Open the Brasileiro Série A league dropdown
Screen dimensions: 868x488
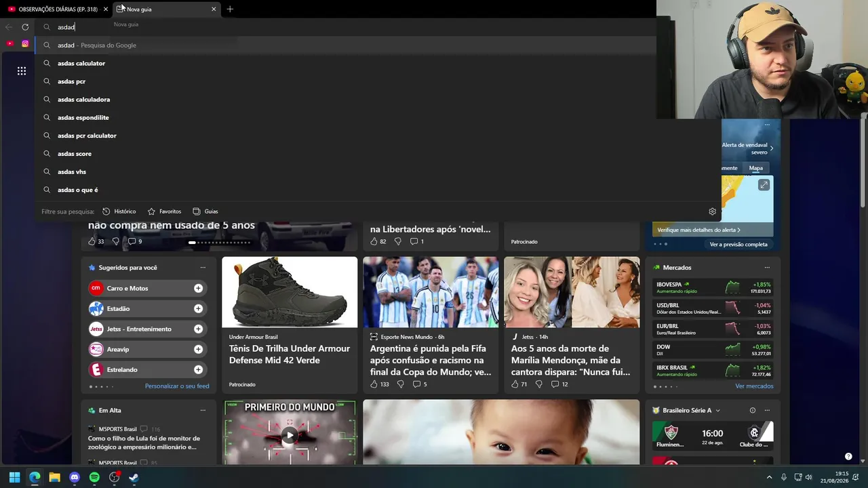717,410
